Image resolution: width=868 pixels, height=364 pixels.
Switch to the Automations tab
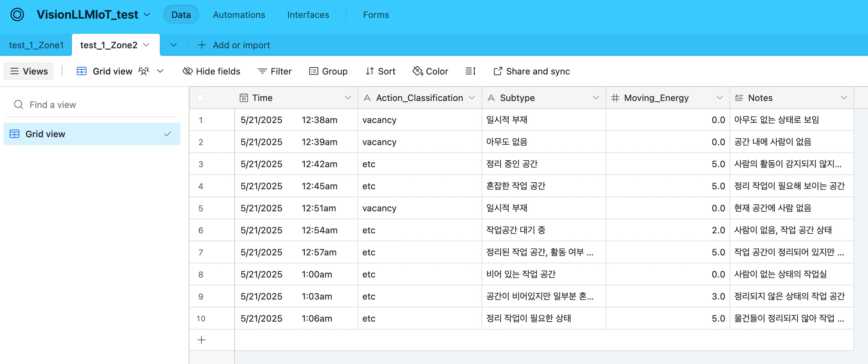click(x=239, y=14)
